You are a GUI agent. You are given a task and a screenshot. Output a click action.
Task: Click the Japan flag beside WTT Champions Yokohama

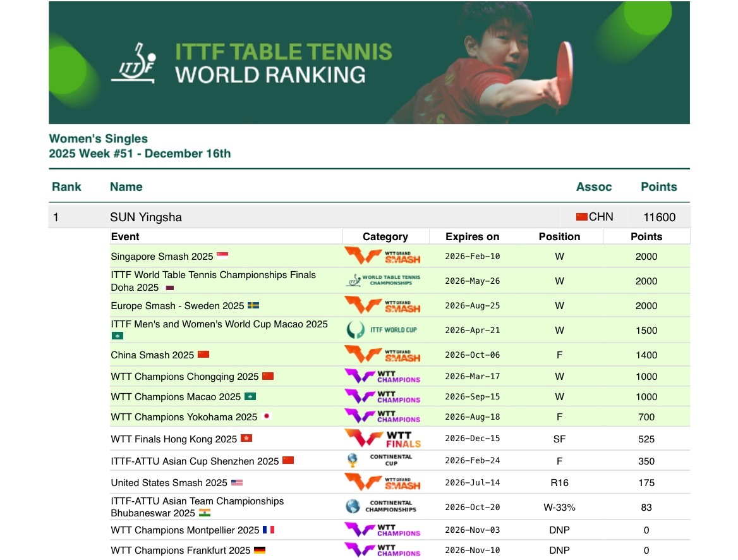(267, 417)
